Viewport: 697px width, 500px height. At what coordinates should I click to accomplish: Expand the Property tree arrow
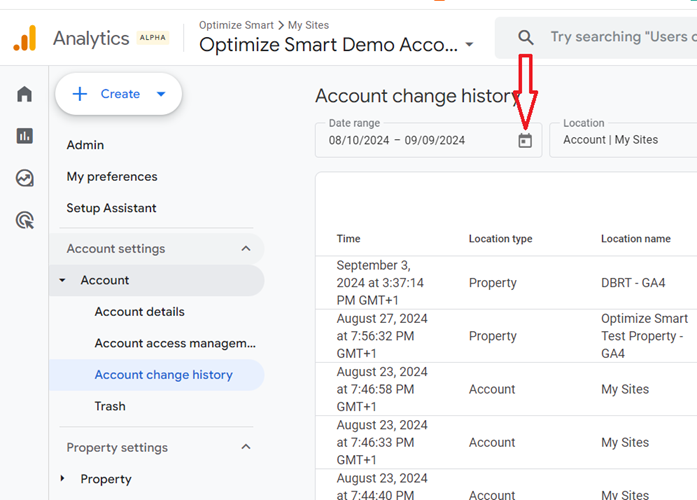[x=62, y=478]
